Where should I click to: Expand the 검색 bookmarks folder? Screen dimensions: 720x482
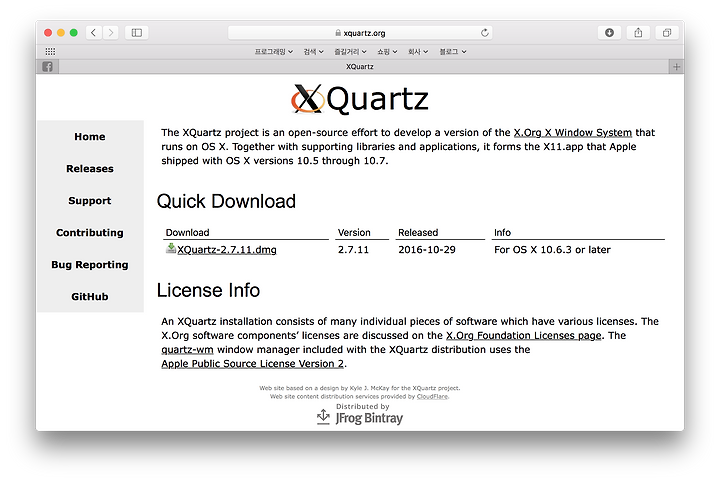[314, 51]
